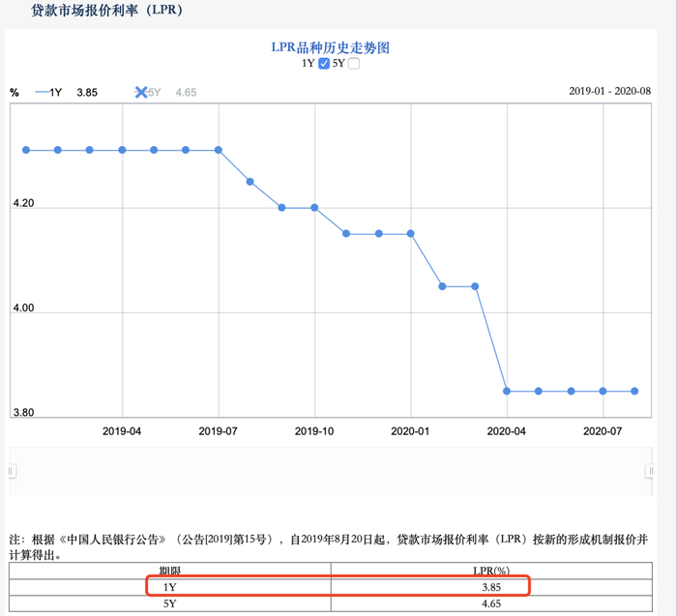
Task: Click the 3.85 cell in the table
Action: [x=491, y=588]
